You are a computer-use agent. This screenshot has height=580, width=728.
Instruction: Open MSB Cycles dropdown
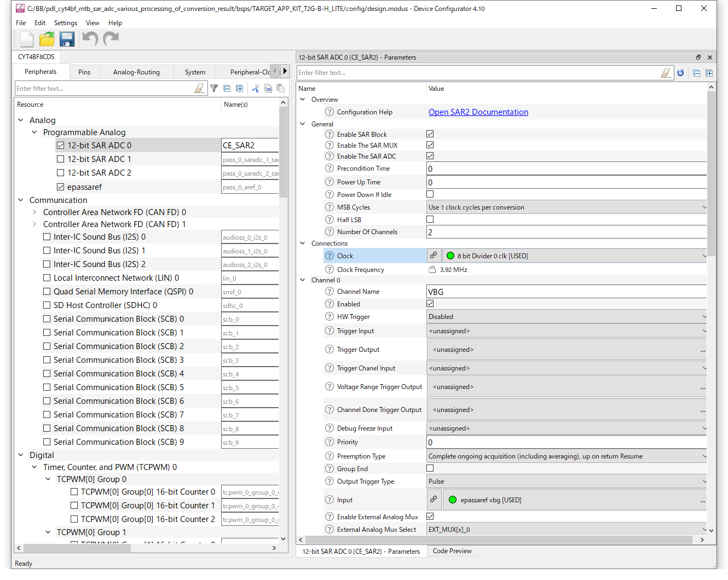[x=567, y=207]
